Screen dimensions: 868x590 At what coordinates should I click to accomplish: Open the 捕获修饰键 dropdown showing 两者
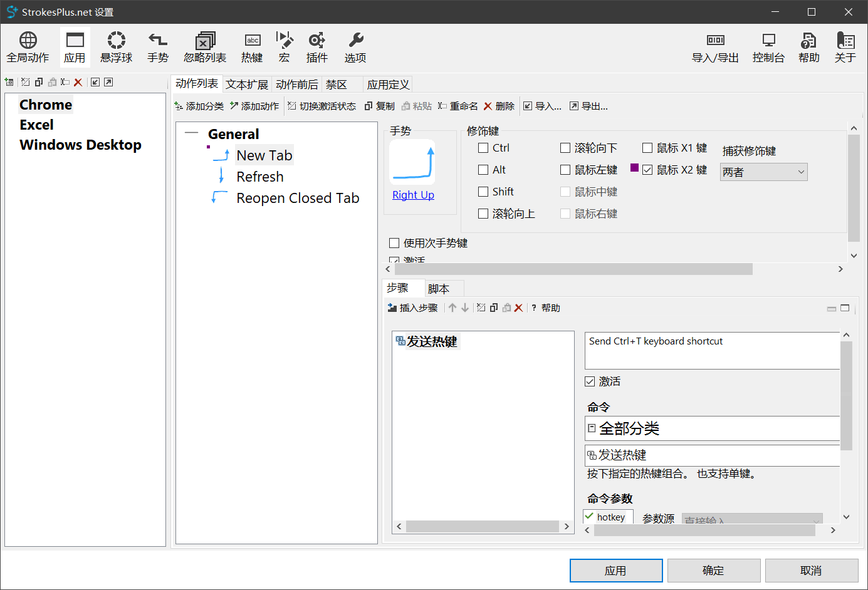point(763,172)
